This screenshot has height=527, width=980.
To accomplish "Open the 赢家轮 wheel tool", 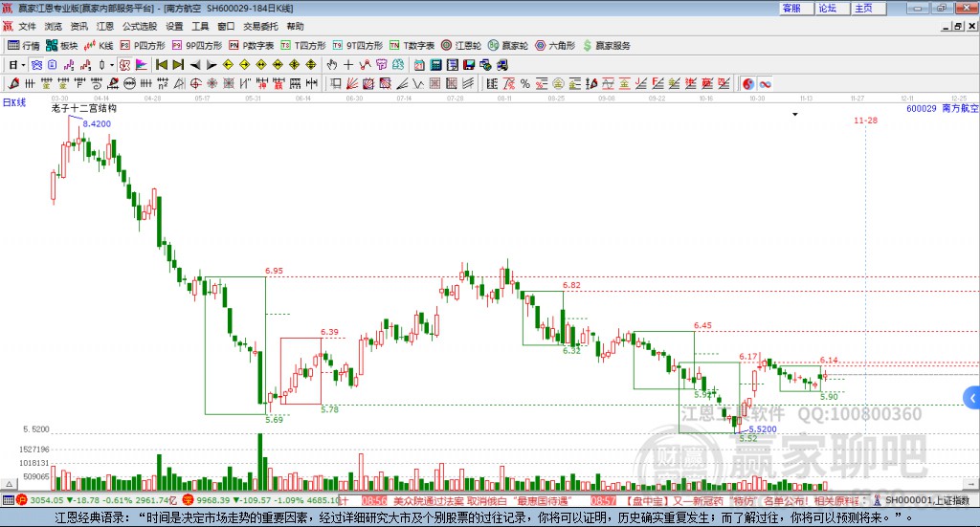I will point(508,46).
